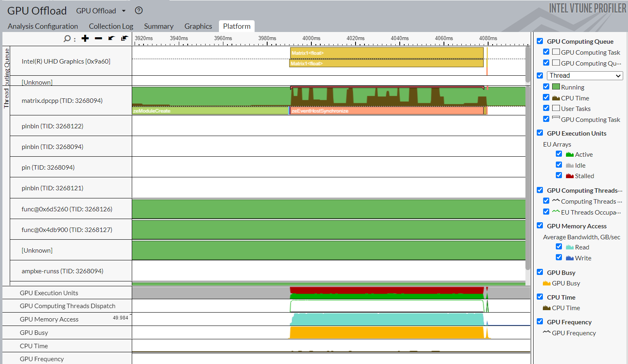Click the zeEventHostSynchronize task bar
This screenshot has height=364, width=628.
(385, 111)
